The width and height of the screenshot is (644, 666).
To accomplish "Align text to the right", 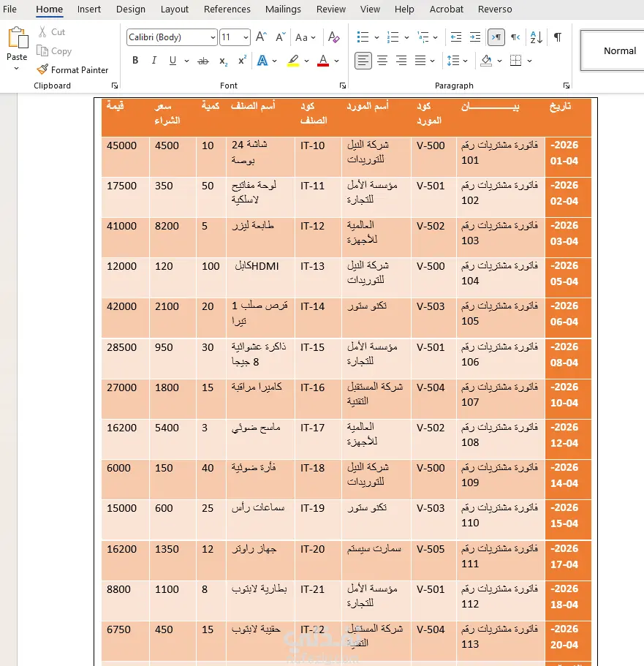I will [401, 61].
